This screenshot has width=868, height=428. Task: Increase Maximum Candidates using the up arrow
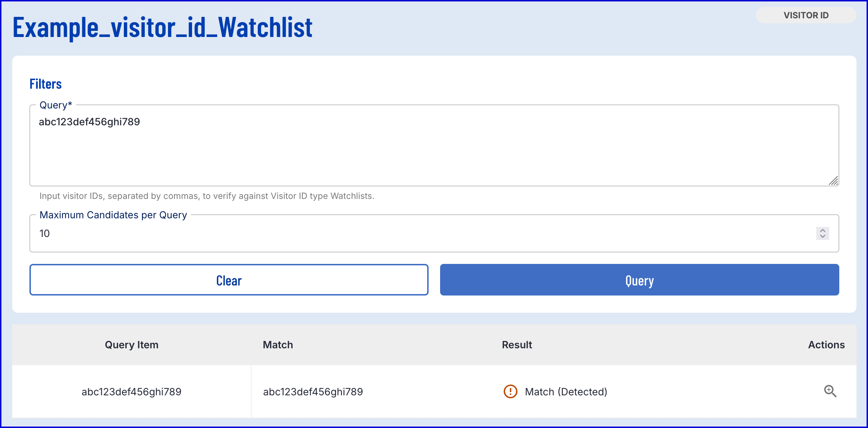coord(822,230)
